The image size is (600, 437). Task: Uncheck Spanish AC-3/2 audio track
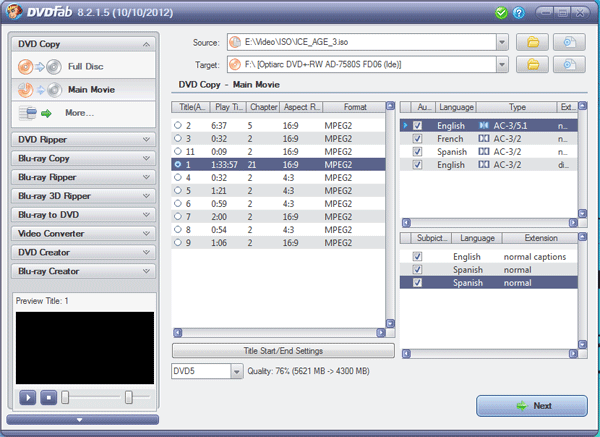pos(417,152)
